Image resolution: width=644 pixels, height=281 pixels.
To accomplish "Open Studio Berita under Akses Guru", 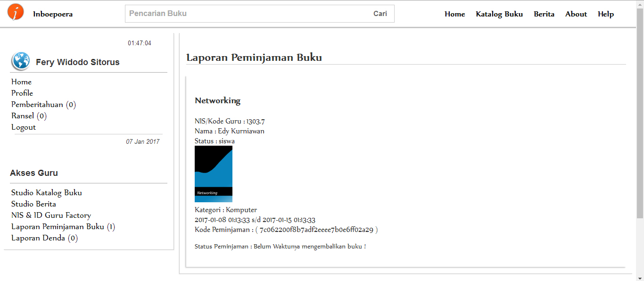I will (33, 204).
